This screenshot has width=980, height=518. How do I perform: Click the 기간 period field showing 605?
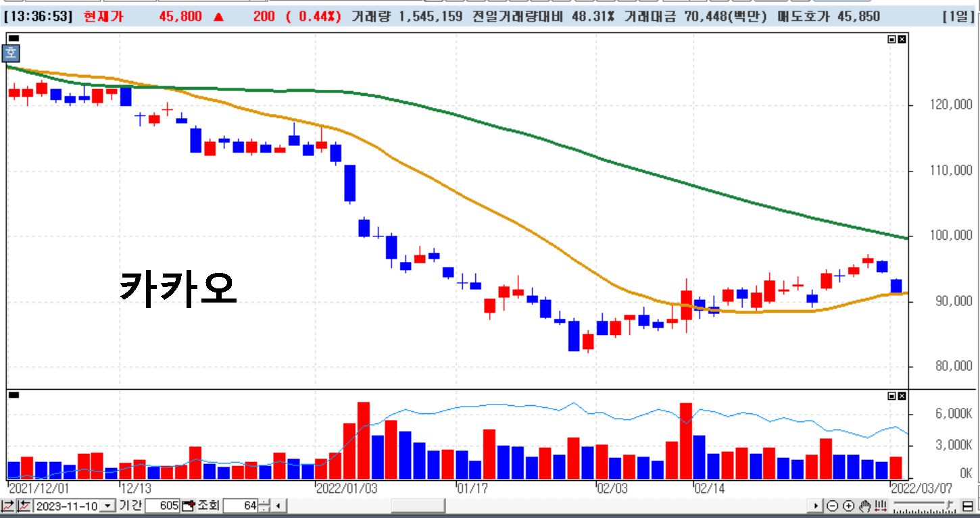[162, 506]
